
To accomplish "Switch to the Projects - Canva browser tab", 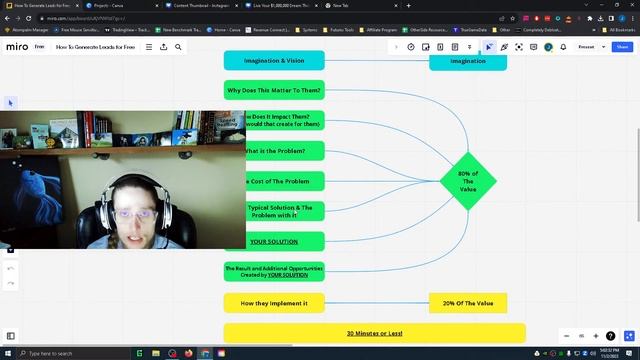I will click(121, 6).
